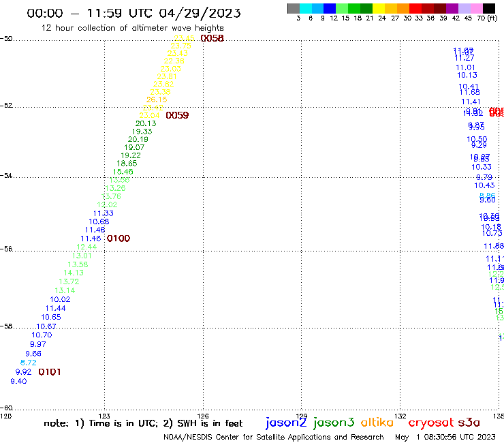The image size is (504, 443).
Task: Click the '12 hour collection' subtitle
Action: [132, 28]
